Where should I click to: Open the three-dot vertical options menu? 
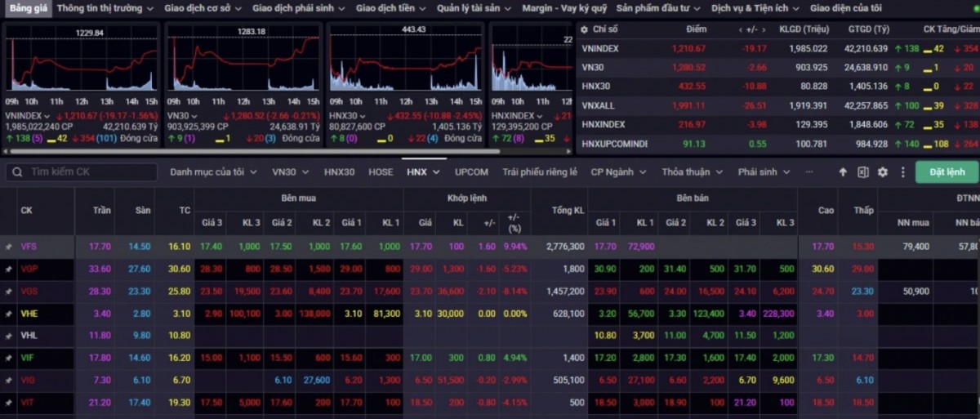[x=902, y=172]
